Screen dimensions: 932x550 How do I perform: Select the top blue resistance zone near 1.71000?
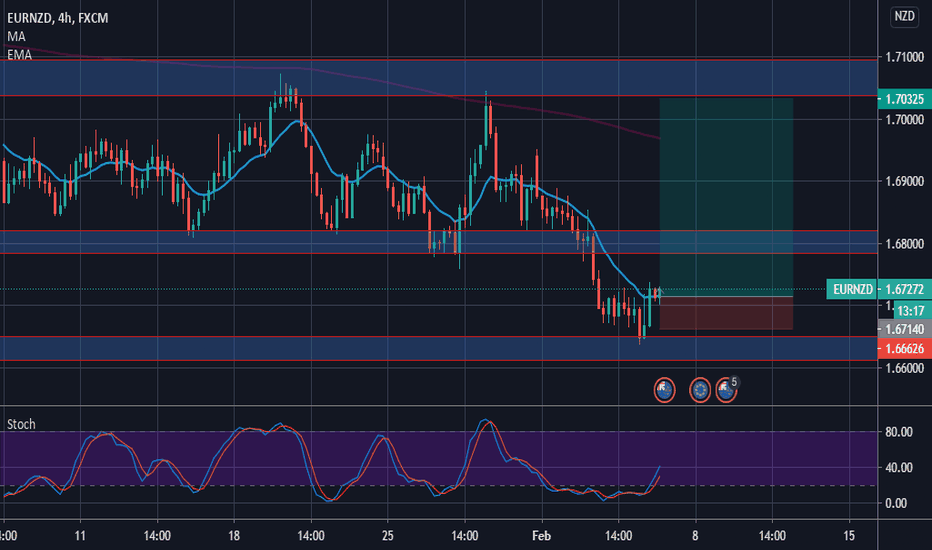(x=439, y=78)
